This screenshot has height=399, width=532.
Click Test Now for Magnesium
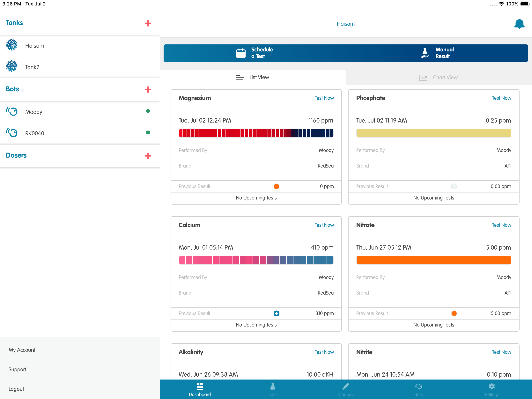click(324, 98)
